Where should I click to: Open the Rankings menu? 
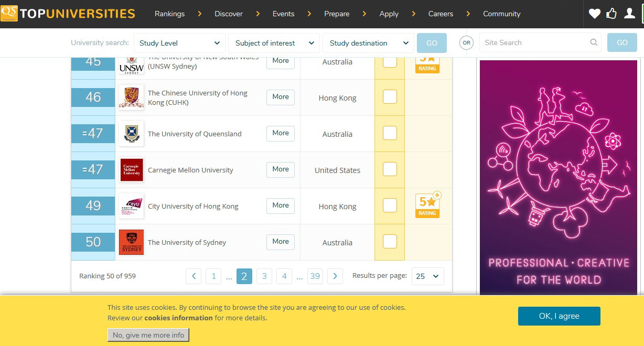[169, 14]
